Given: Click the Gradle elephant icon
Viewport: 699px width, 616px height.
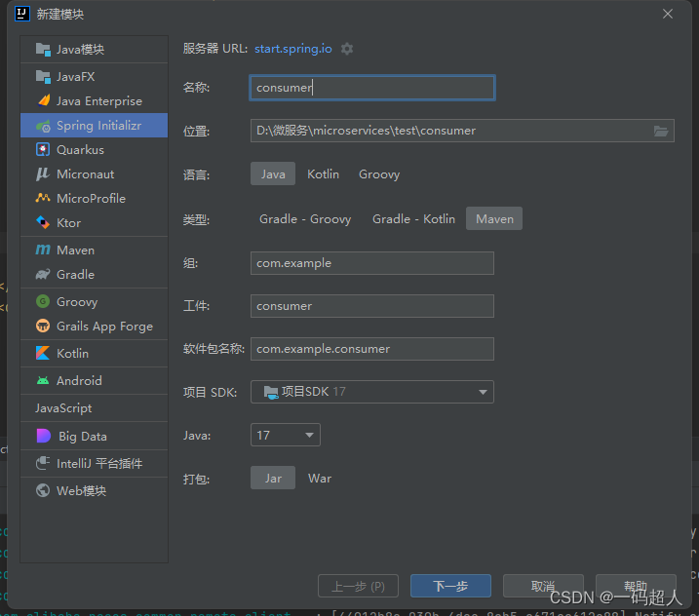Looking at the screenshot, I should click(x=43, y=274).
